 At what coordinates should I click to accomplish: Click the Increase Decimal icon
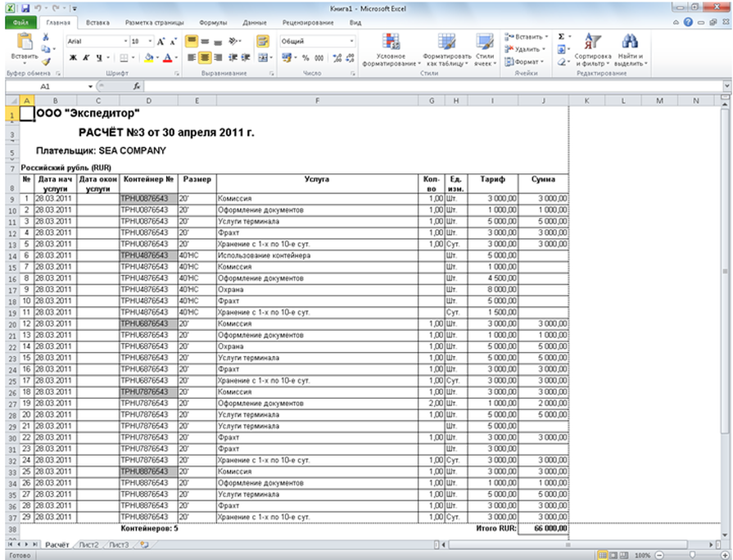click(337, 57)
